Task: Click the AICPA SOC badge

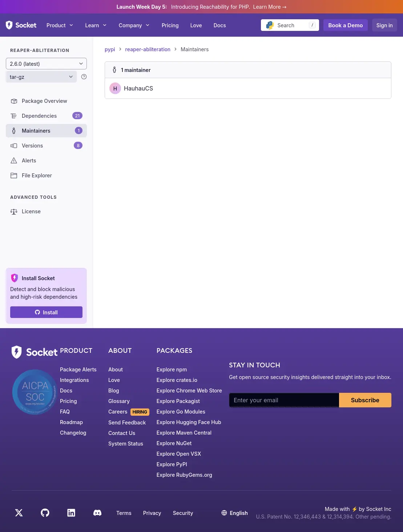Action: tap(35, 392)
